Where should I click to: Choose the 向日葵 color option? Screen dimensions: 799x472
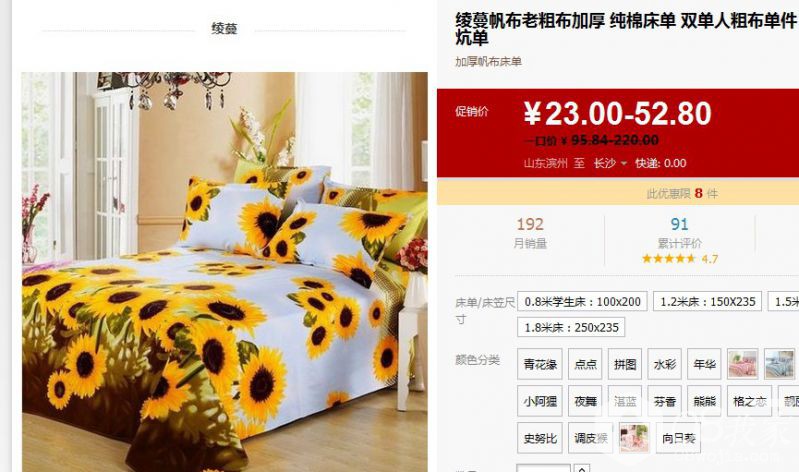(x=678, y=437)
